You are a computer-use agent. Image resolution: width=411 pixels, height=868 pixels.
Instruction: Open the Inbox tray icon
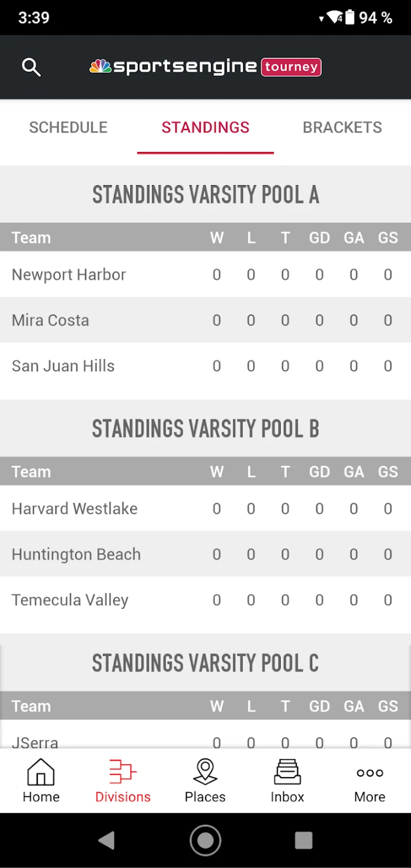pyautogui.click(x=287, y=772)
